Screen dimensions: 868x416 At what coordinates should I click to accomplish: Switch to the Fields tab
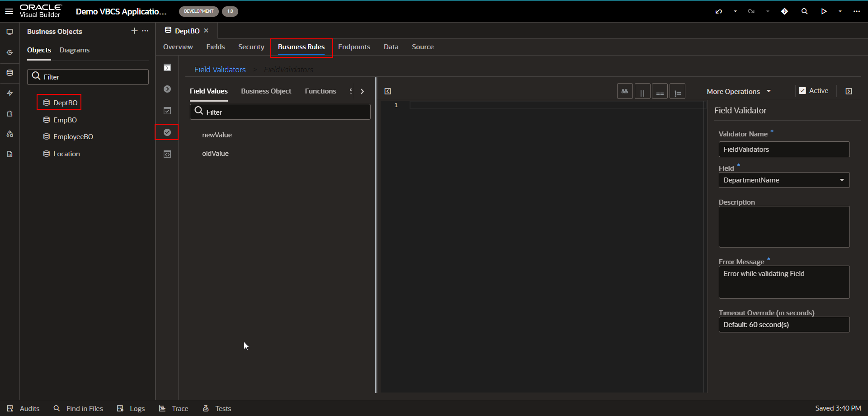(215, 47)
